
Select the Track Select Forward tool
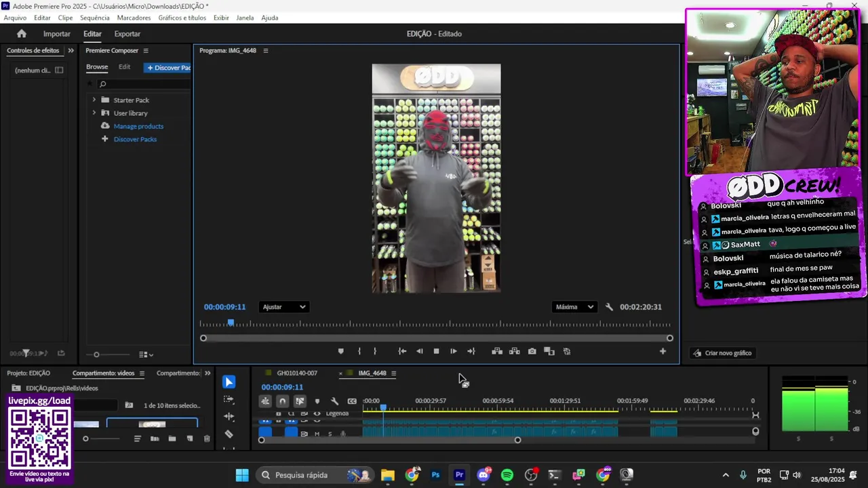coord(229,400)
